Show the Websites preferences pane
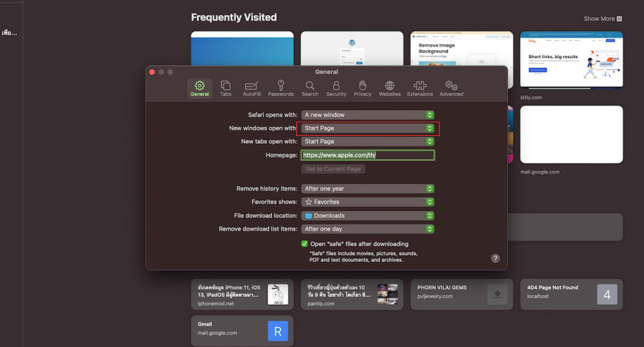Viewport: 644px width, 347px height. (x=389, y=88)
